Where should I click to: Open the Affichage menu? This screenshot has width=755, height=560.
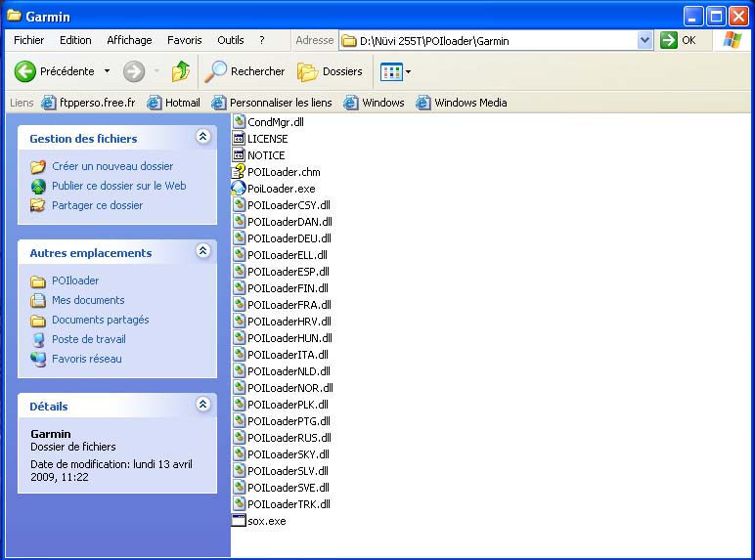[129, 40]
